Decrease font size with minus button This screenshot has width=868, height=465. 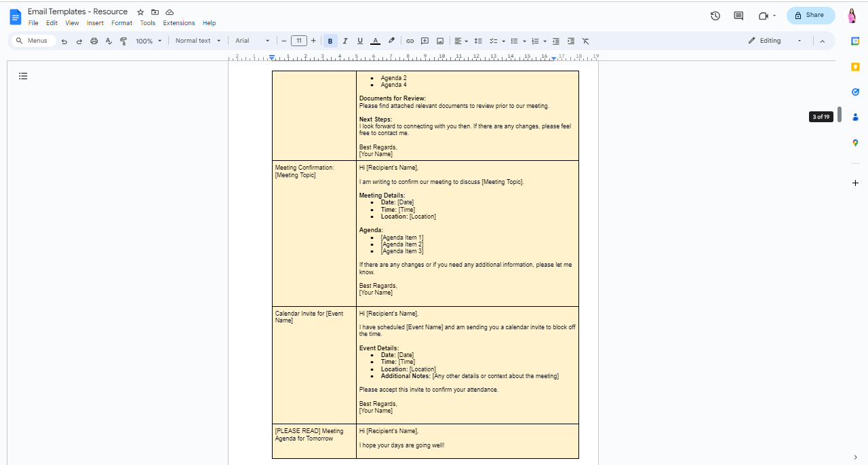click(x=284, y=41)
